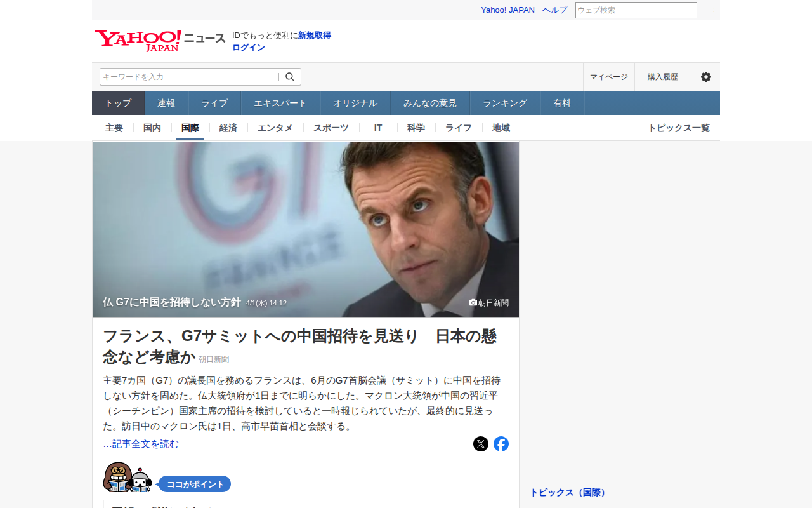
Task: Select the 経済 category
Action: pos(228,128)
